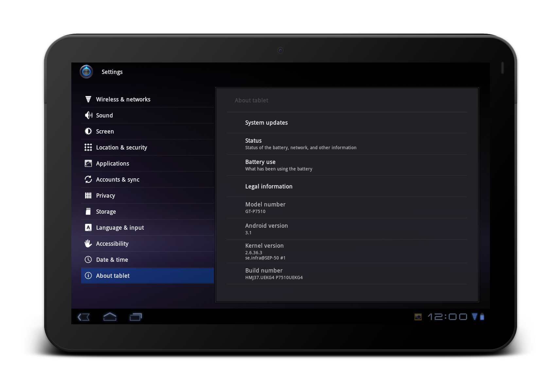Screen dimensions: 556x392
Task: Select the Location & security grid icon
Action: (88, 147)
